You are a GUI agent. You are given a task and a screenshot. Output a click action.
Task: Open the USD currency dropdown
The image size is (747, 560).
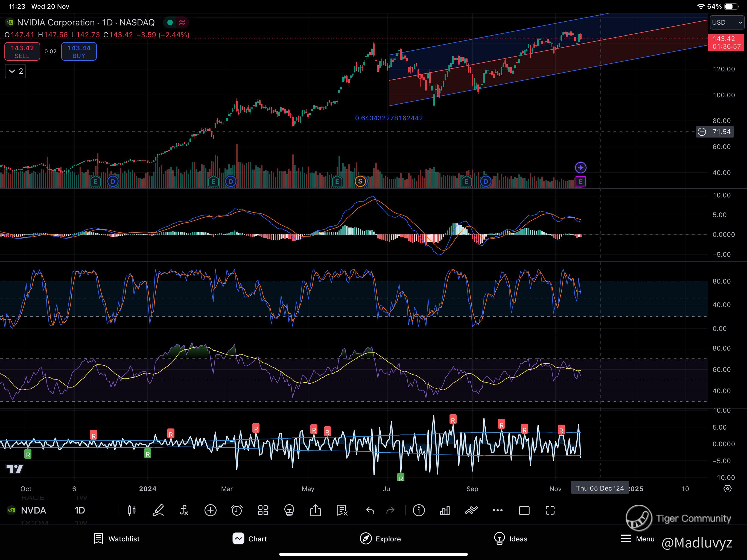click(x=727, y=23)
